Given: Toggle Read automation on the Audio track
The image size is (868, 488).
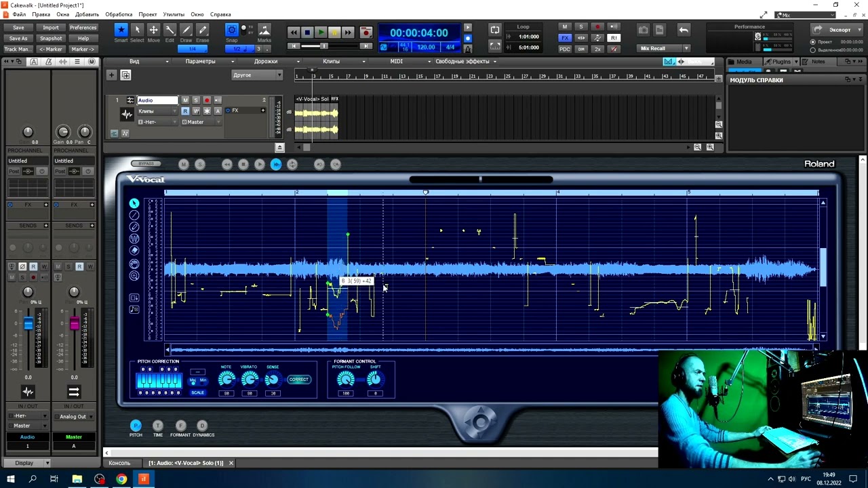Looking at the screenshot, I should point(185,111).
